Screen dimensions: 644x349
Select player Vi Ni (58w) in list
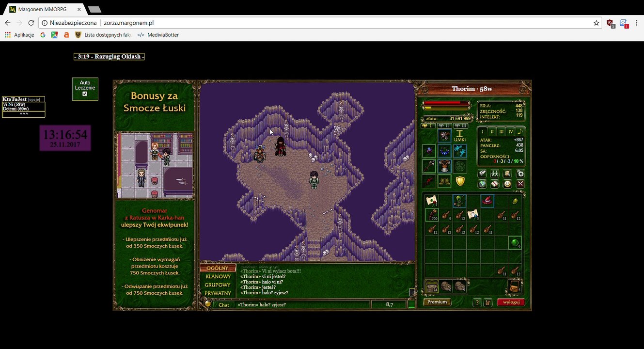pyautogui.click(x=14, y=104)
